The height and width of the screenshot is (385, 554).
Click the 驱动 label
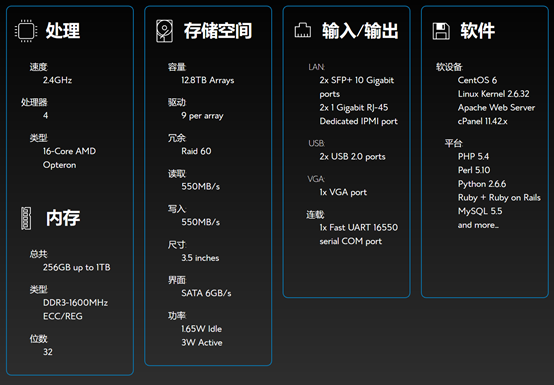coord(177,102)
